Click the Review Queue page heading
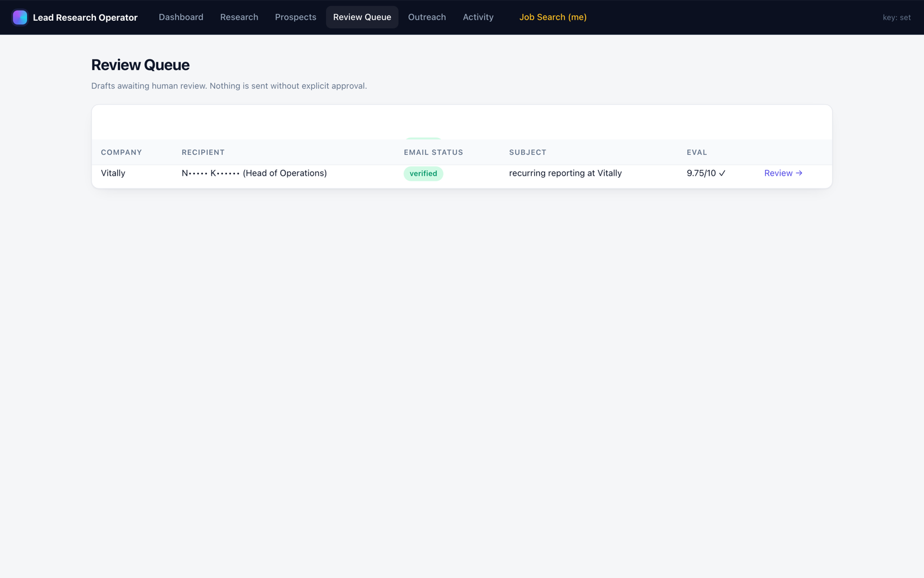This screenshot has height=578, width=924. click(140, 65)
